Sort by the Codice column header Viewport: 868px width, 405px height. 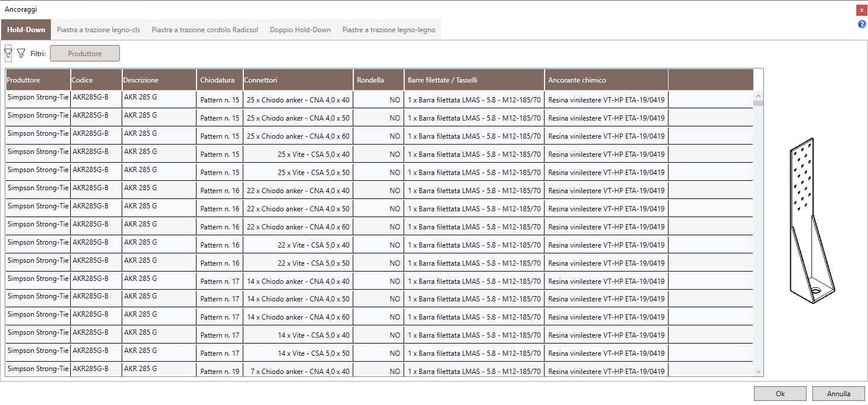[x=96, y=80]
